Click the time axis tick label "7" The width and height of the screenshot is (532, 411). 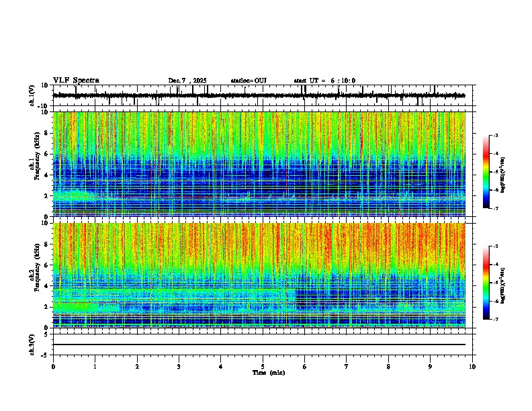coord(347,367)
